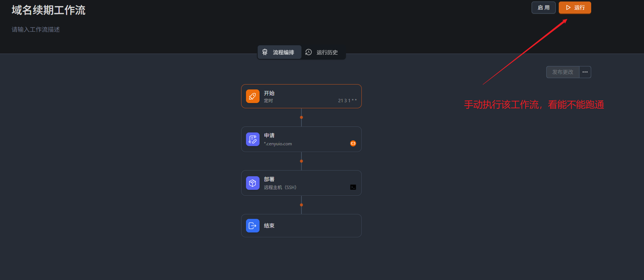Image resolution: width=644 pixels, height=280 pixels.
Task: Switch to the 流程编排 tab
Action: click(x=283, y=52)
